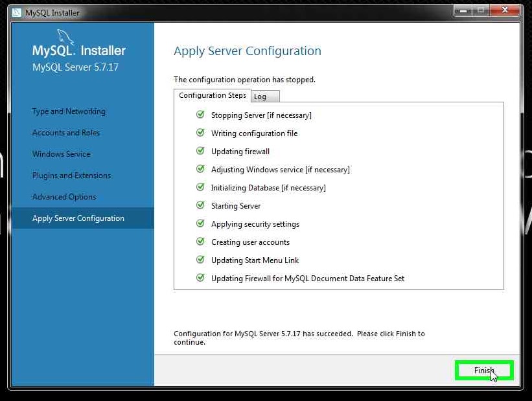Screen dimensions: 532x401
Task: Click 'Writing configuration file' step text
Action: (x=255, y=133)
